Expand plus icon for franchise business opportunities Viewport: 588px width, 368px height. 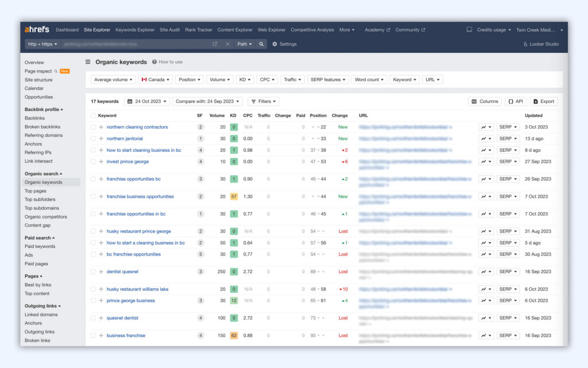tap(101, 197)
